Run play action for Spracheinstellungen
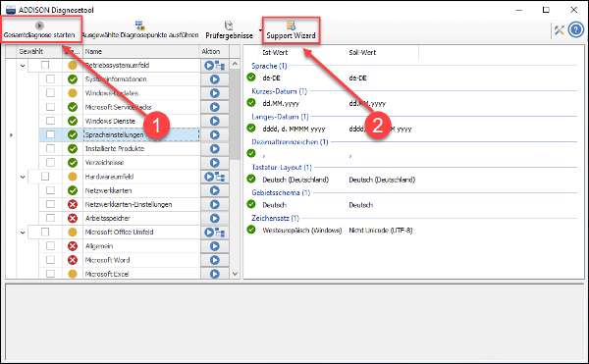The width and height of the screenshot is (589, 364). (214, 134)
